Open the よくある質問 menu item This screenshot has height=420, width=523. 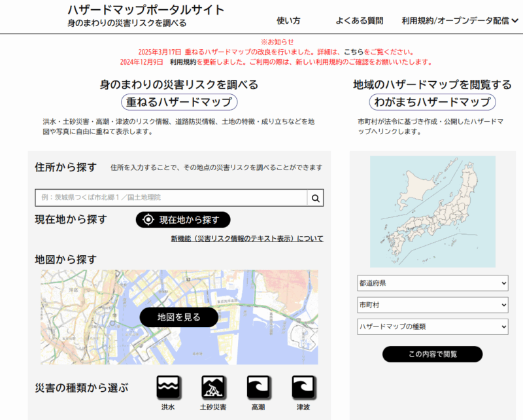pyautogui.click(x=360, y=21)
